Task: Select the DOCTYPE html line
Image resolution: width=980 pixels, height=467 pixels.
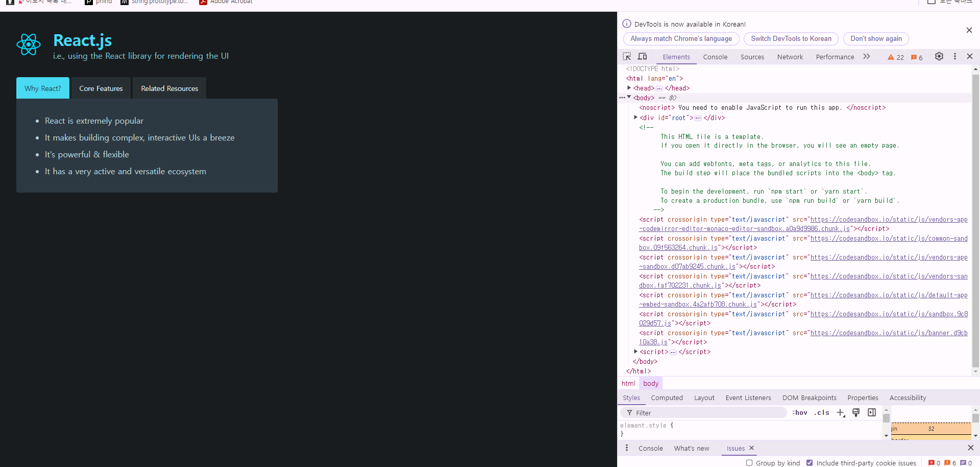Action: coord(653,68)
